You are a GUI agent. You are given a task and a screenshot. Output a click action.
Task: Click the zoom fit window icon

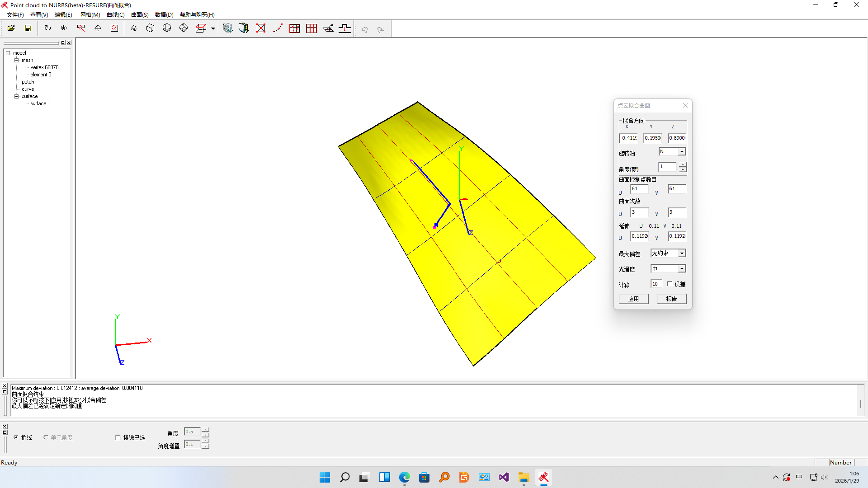coord(114,28)
